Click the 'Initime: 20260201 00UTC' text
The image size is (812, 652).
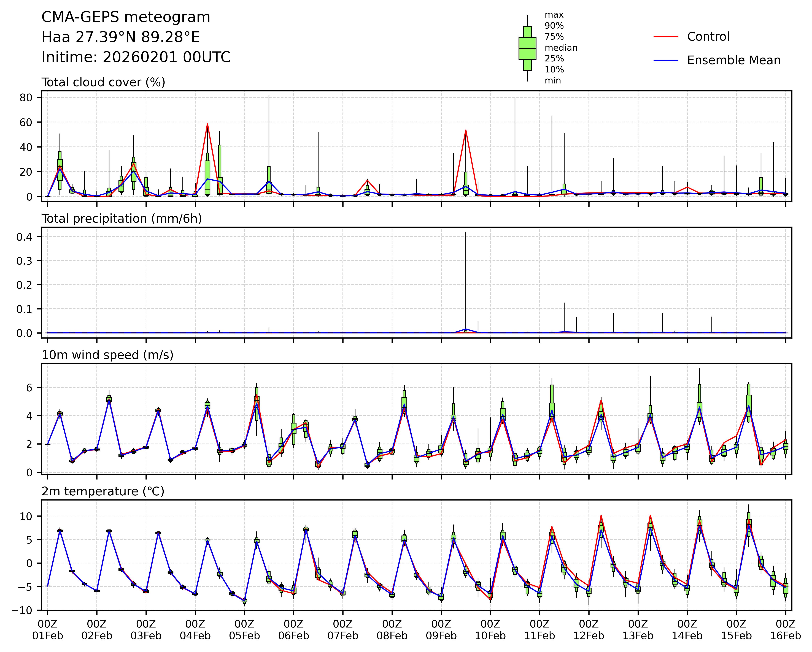136,57
